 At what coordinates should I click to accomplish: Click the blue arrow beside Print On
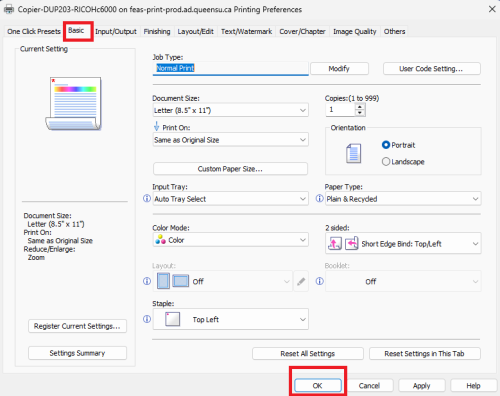[156, 126]
